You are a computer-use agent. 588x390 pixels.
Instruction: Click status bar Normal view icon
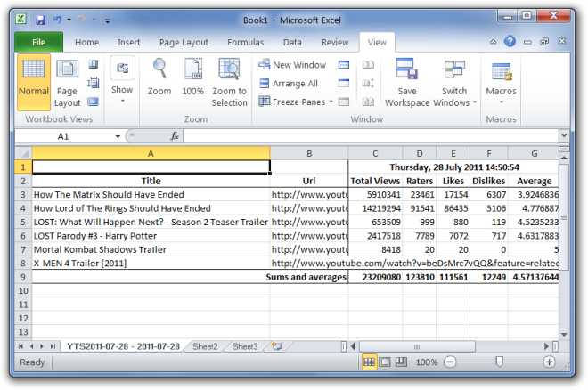tap(369, 362)
